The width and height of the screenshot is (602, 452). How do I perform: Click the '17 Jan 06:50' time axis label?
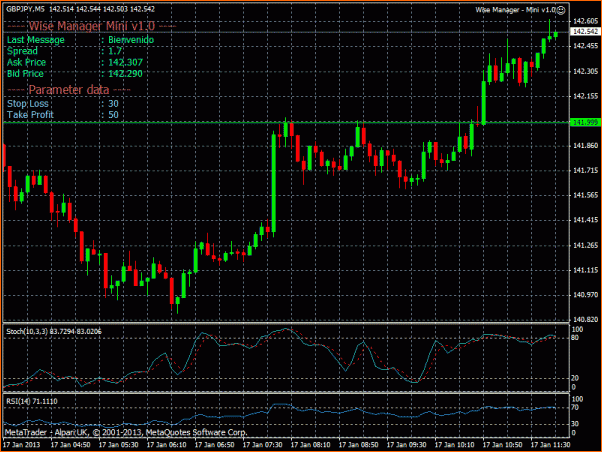(215, 445)
